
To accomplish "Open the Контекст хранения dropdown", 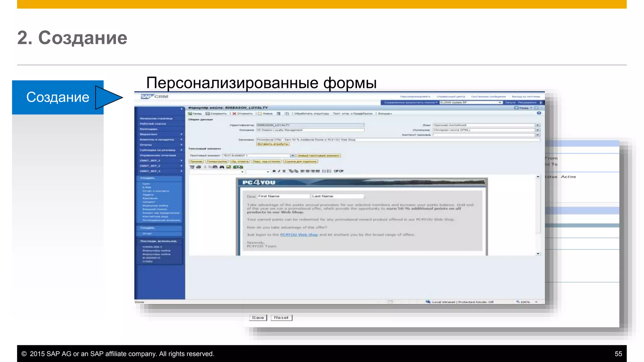I will coord(537,134).
